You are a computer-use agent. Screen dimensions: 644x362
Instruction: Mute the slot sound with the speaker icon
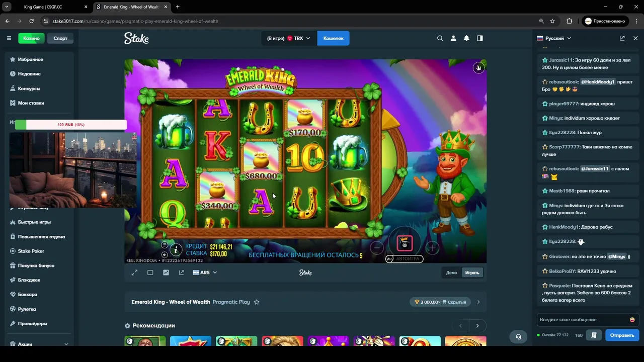point(164,255)
